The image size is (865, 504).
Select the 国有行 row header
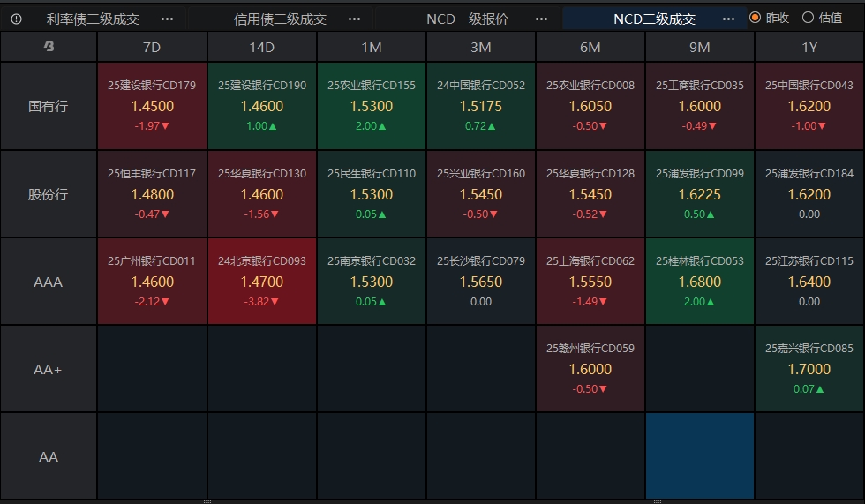(x=49, y=106)
